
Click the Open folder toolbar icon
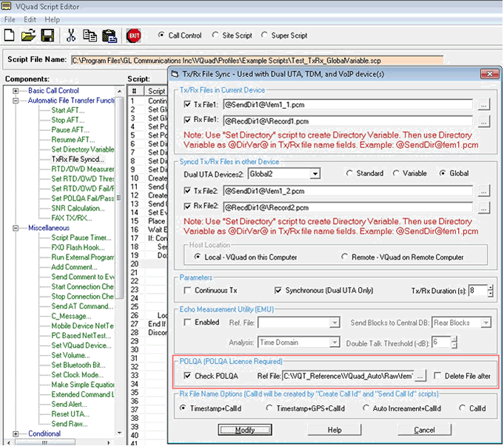point(28,35)
